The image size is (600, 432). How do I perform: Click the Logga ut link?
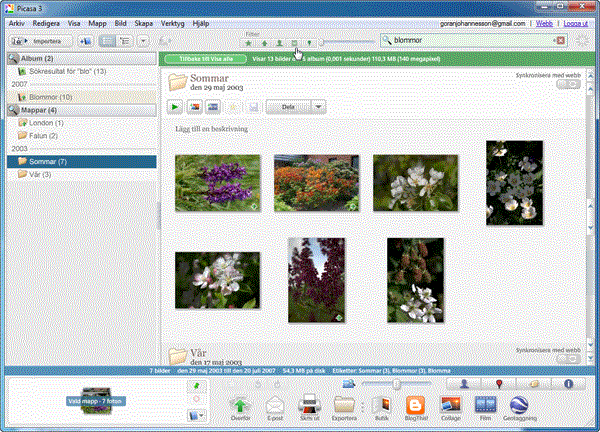[x=577, y=22]
